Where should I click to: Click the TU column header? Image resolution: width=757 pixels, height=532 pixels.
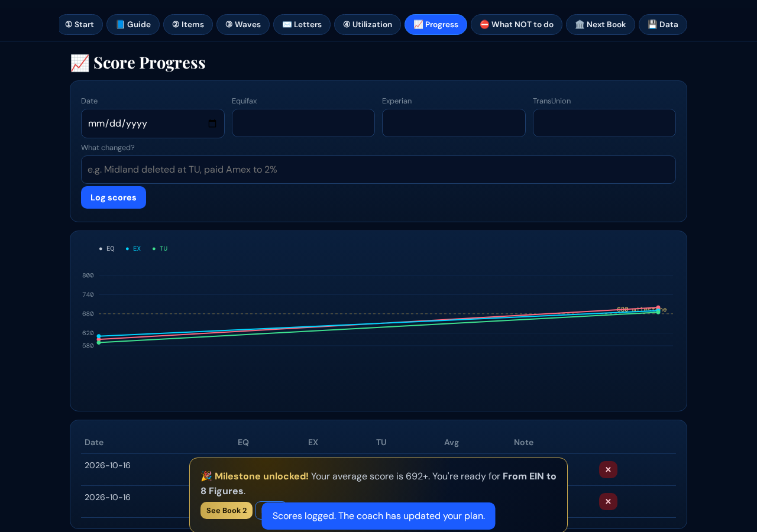[x=381, y=442]
